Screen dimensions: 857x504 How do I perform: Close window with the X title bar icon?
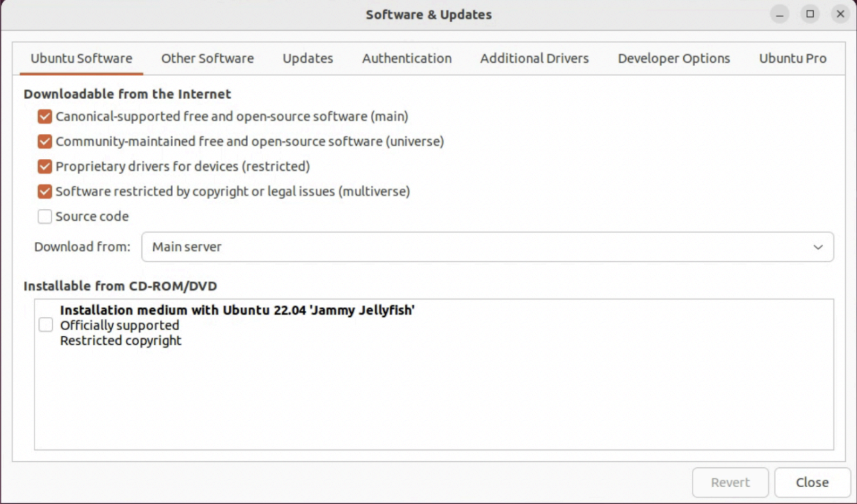coord(840,15)
